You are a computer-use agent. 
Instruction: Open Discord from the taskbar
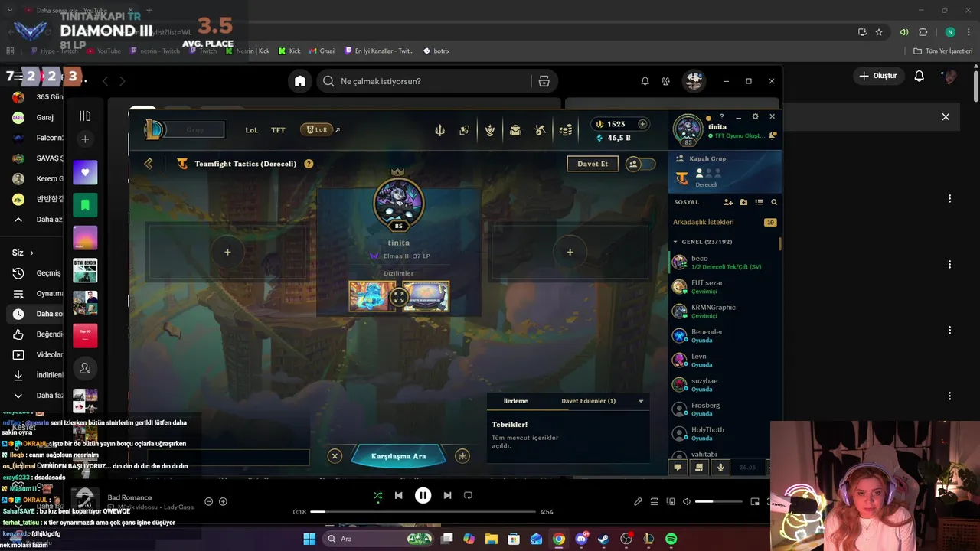click(x=581, y=539)
